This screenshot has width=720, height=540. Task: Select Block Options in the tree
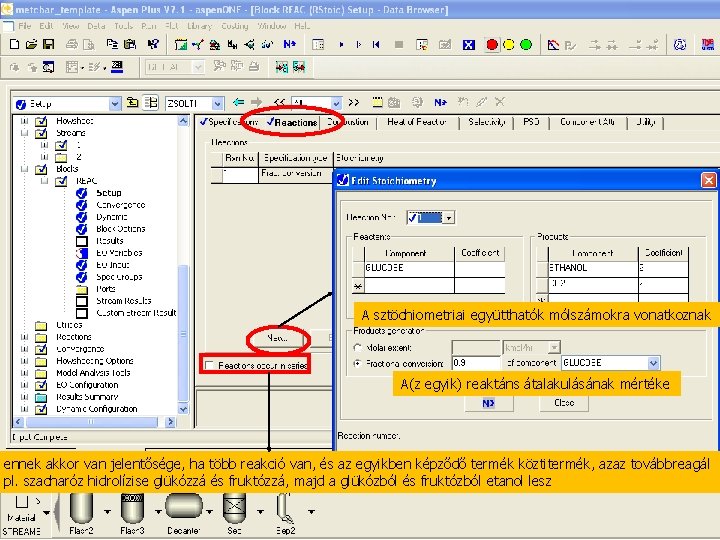tap(120, 229)
